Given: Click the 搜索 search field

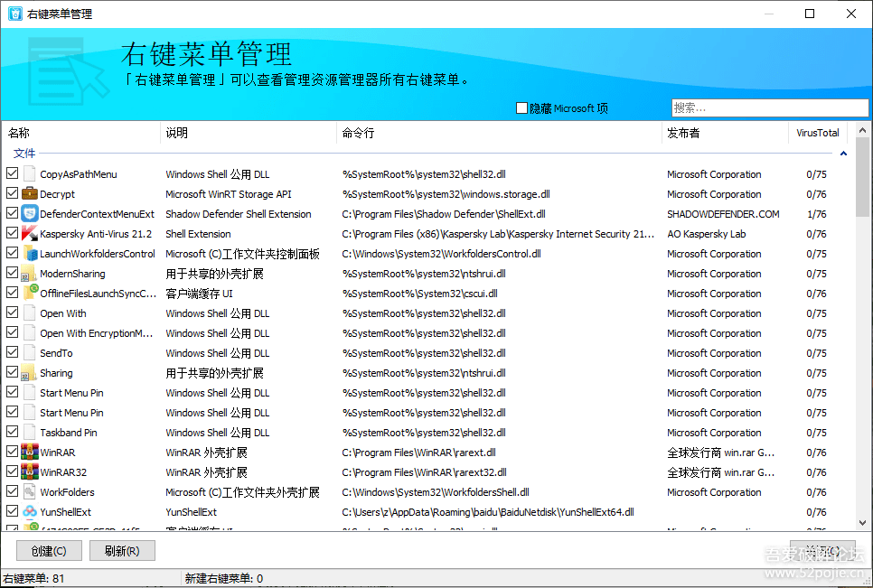Looking at the screenshot, I should pyautogui.click(x=770, y=107).
